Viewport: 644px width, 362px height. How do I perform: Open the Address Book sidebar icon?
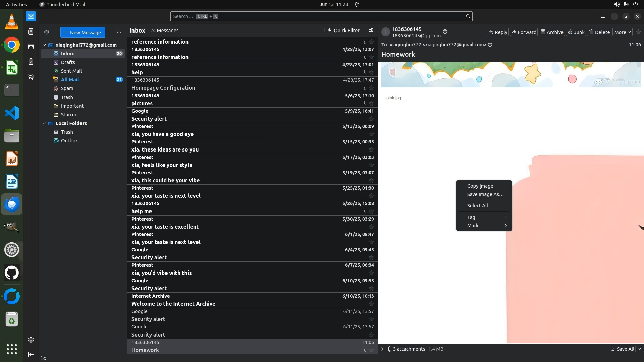click(31, 32)
